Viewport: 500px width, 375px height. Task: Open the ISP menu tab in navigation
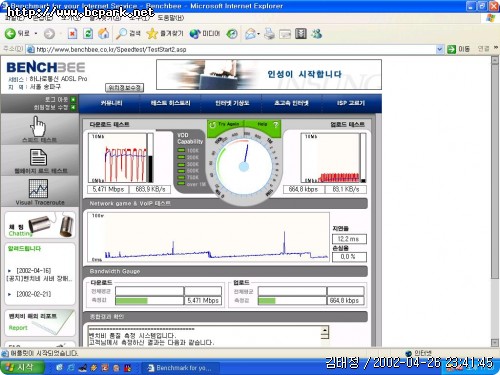coord(351,103)
